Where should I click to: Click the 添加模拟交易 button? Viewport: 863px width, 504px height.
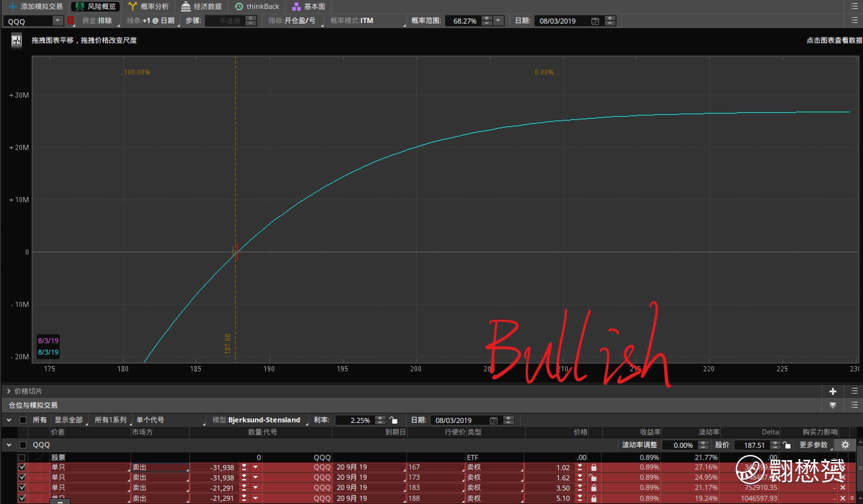click(x=35, y=6)
